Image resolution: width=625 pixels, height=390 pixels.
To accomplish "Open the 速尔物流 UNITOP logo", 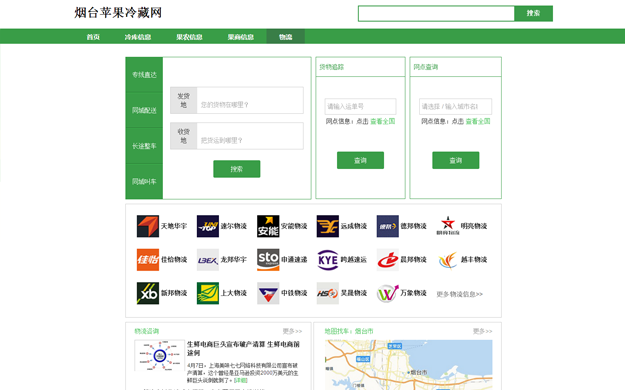I will (x=208, y=226).
